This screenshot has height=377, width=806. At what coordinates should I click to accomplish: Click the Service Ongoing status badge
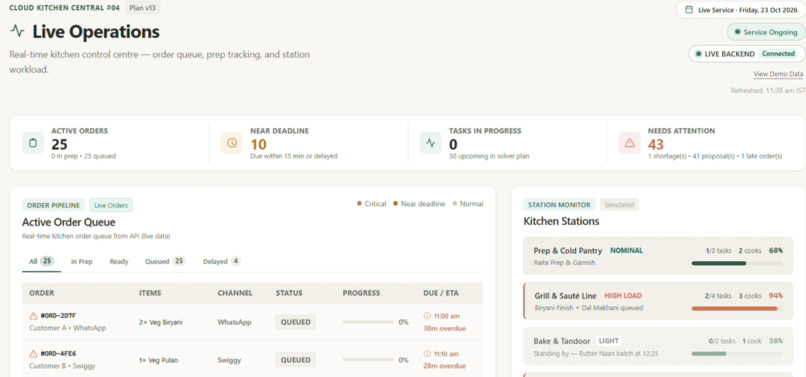[766, 32]
